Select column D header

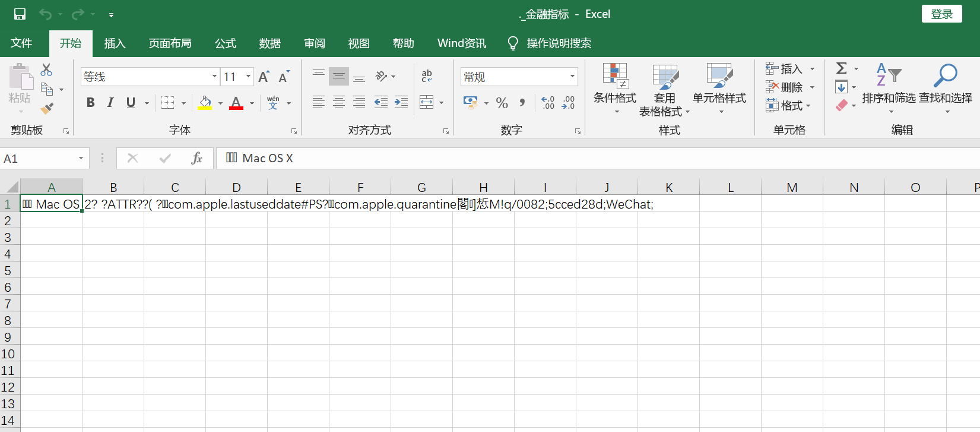pyautogui.click(x=236, y=187)
